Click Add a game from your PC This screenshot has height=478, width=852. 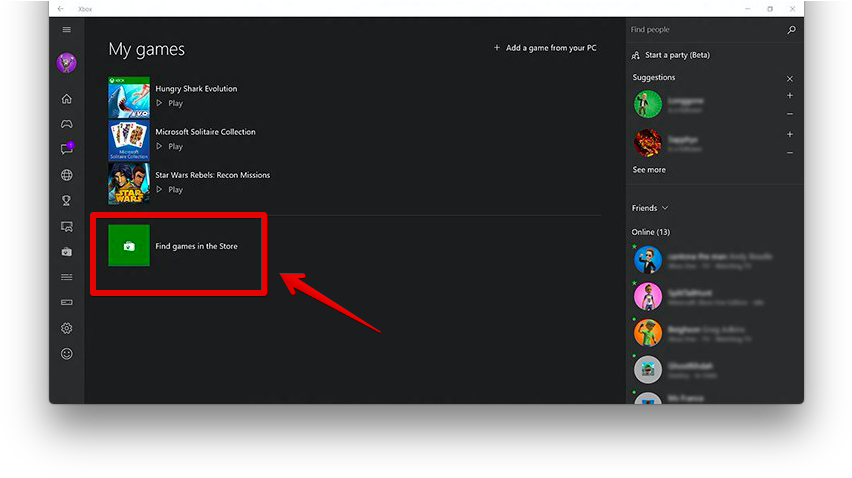tap(544, 48)
